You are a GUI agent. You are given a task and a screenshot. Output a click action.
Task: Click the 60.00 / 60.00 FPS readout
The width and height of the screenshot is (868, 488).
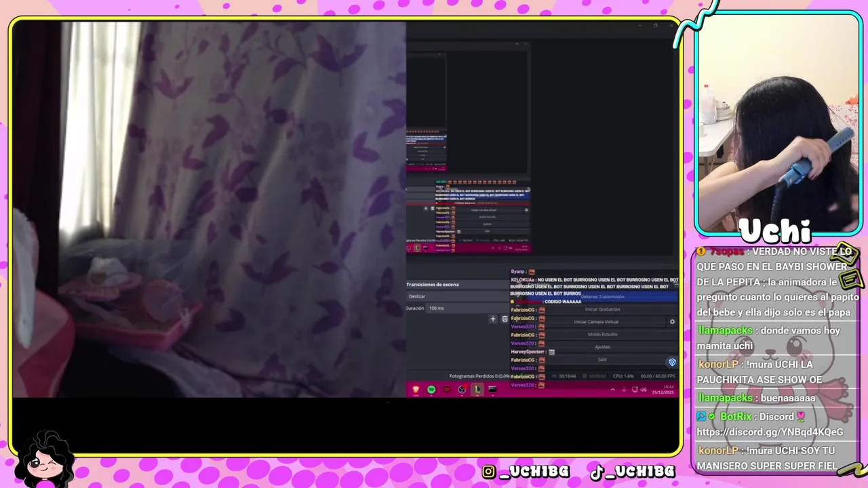pos(658,376)
